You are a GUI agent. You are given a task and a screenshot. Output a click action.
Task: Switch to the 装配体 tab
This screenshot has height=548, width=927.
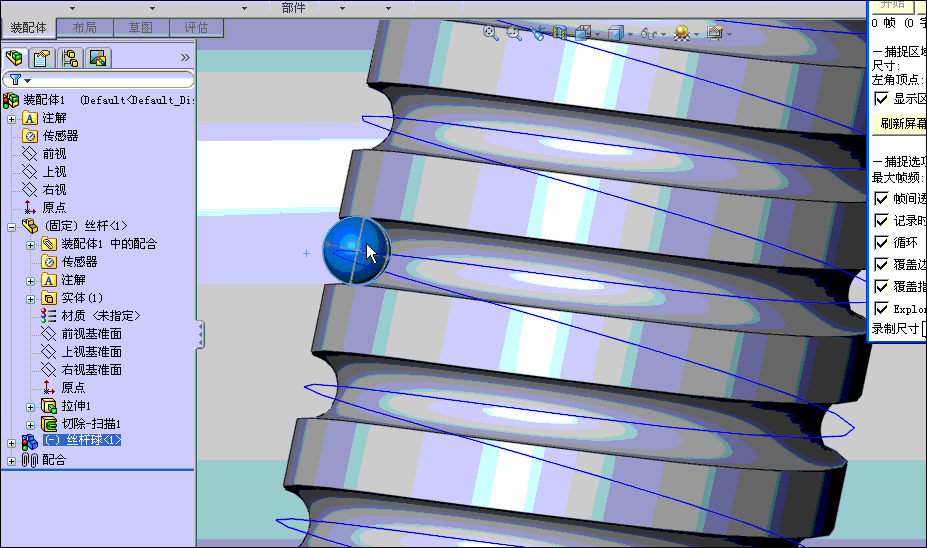tap(28, 28)
